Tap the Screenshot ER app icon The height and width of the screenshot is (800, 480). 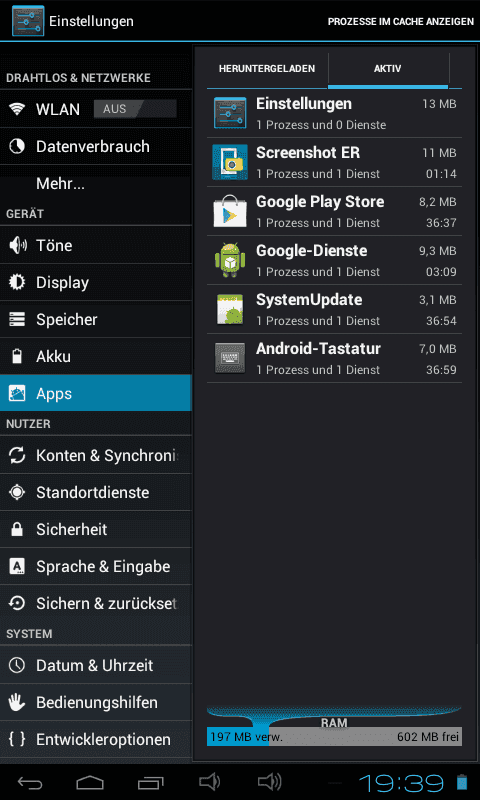[230, 162]
